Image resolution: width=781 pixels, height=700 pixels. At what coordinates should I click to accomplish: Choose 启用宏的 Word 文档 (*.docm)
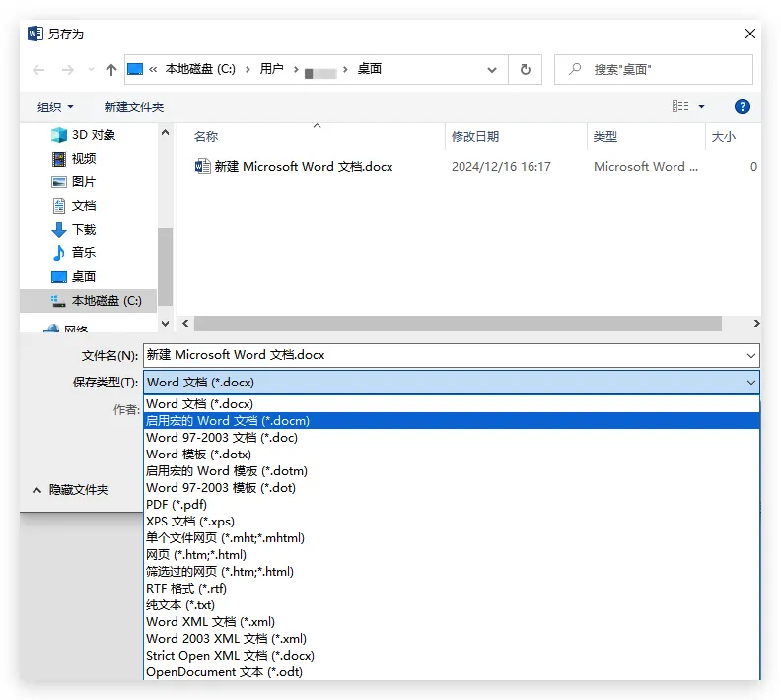click(452, 421)
